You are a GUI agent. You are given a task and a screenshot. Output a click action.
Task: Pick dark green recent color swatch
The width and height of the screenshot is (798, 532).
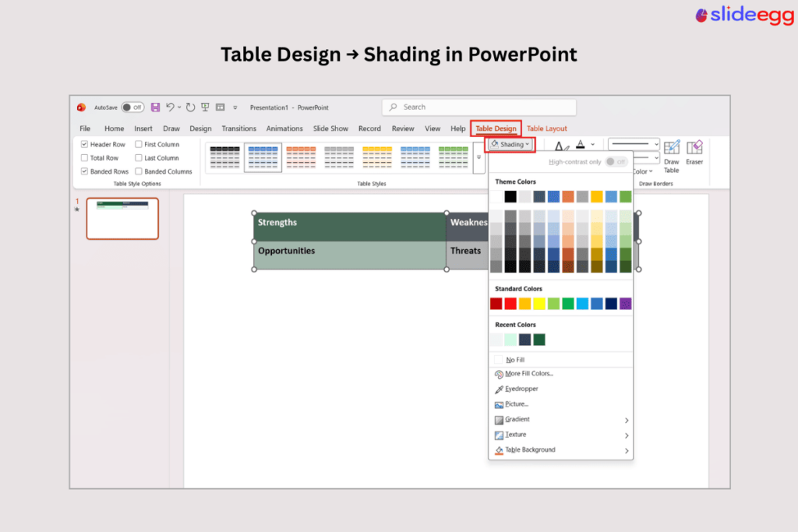coord(539,340)
